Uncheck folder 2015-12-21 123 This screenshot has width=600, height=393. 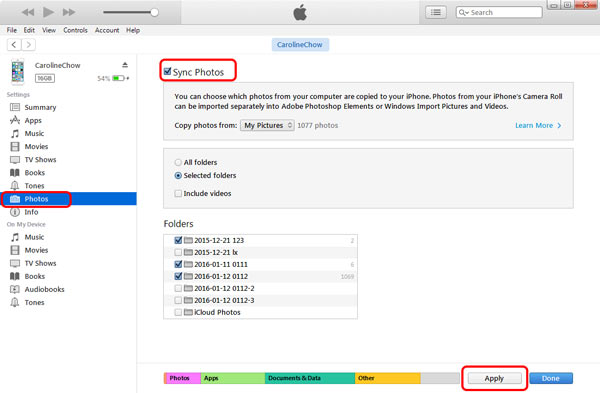pyautogui.click(x=178, y=240)
